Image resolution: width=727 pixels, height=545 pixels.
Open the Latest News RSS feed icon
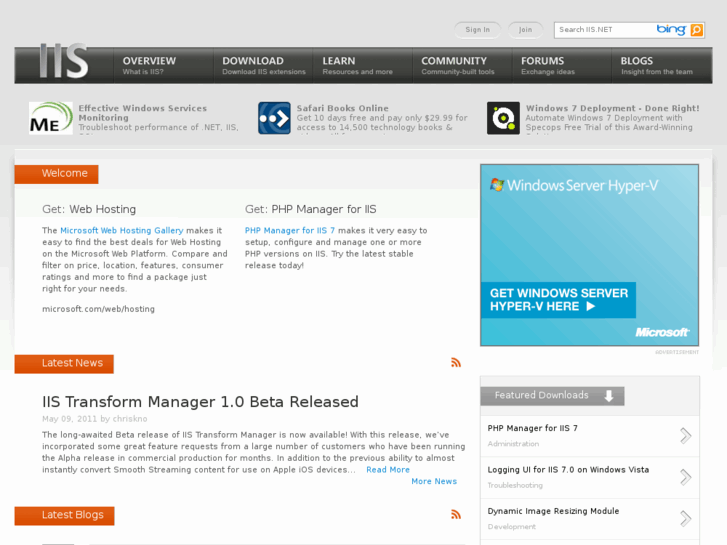click(456, 363)
